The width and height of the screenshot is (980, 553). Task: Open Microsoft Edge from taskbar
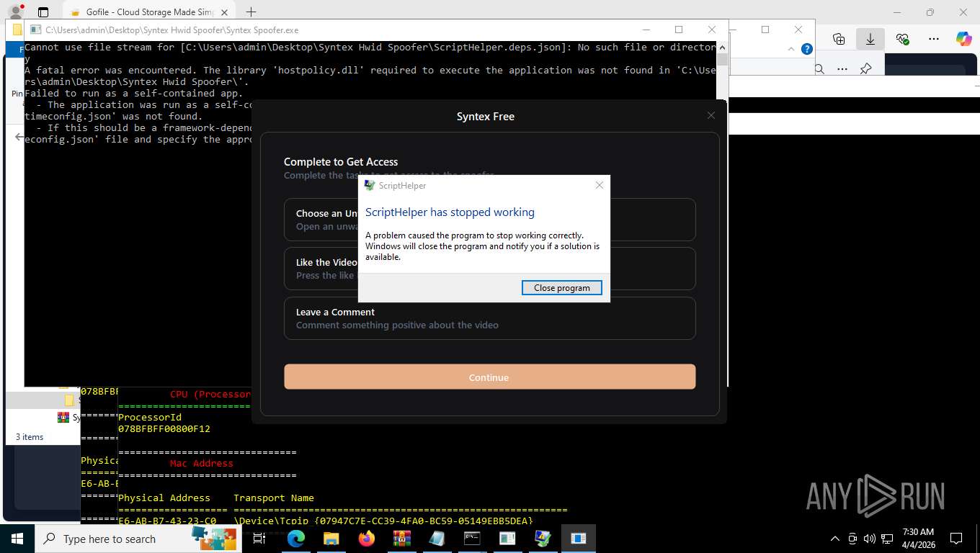[x=296, y=539]
